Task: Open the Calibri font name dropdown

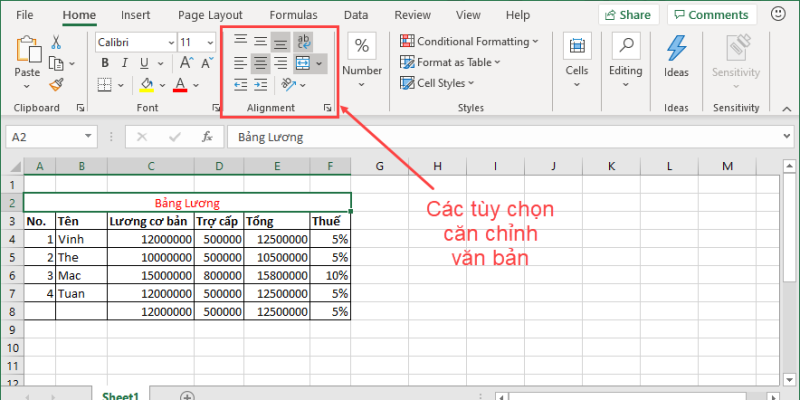Action: (x=134, y=42)
